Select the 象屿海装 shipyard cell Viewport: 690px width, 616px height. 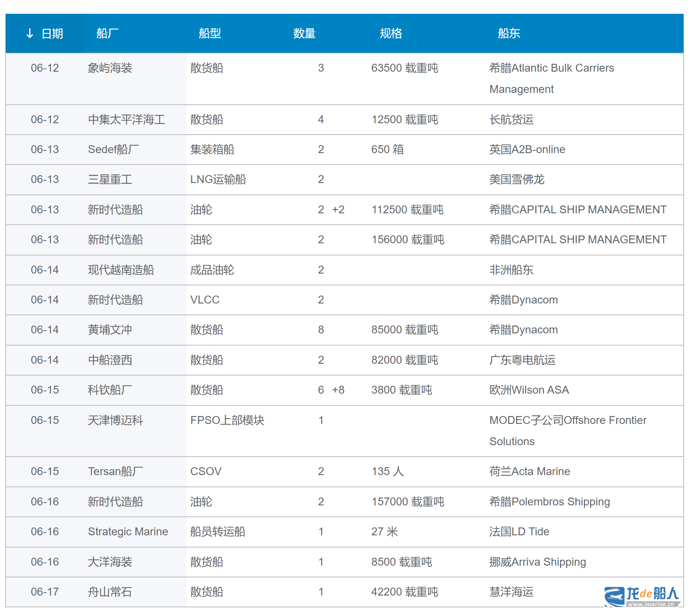tap(110, 68)
